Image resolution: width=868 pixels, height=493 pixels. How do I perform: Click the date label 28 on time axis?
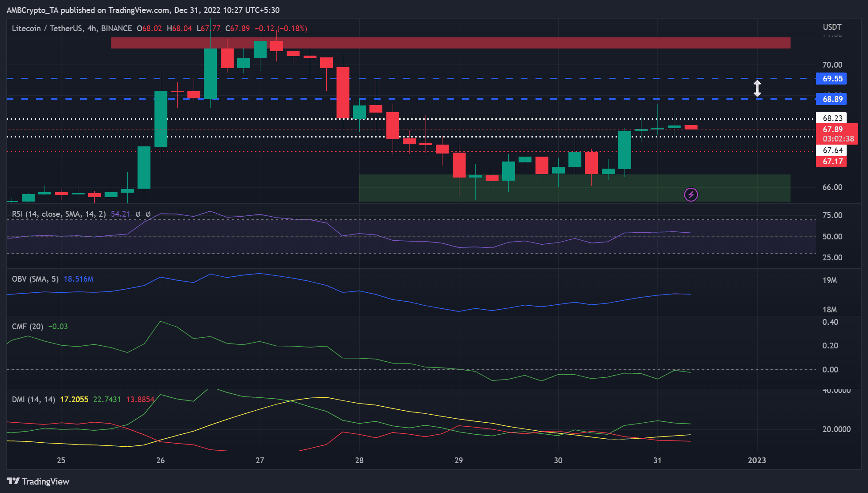(x=359, y=461)
